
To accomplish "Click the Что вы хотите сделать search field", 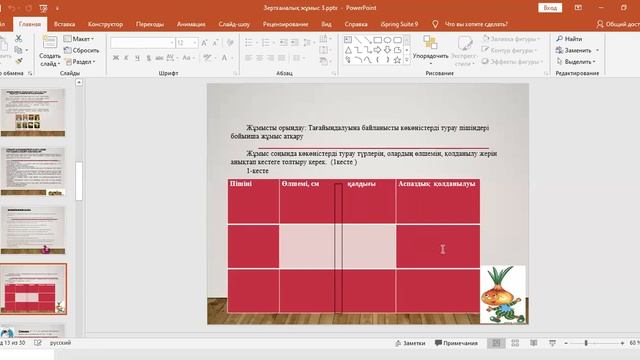I will pos(476,24).
